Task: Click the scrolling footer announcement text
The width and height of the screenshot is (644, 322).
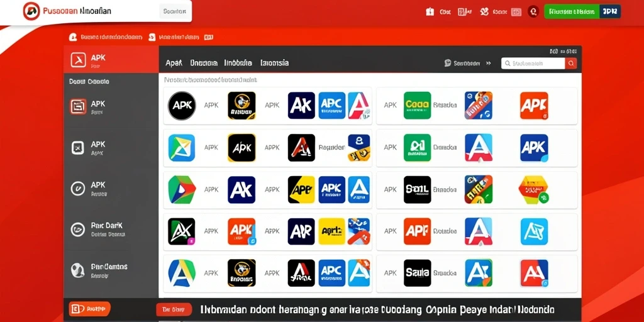Action: pyautogui.click(x=377, y=309)
